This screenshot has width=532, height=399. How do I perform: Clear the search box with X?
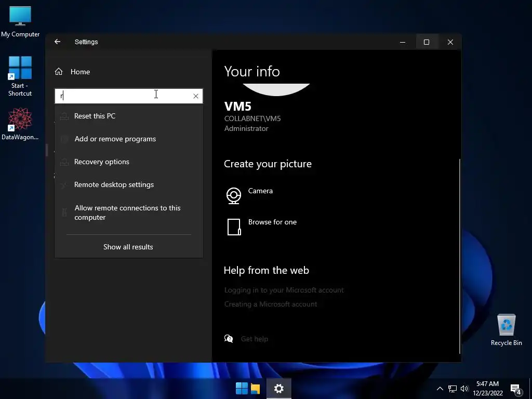[196, 96]
